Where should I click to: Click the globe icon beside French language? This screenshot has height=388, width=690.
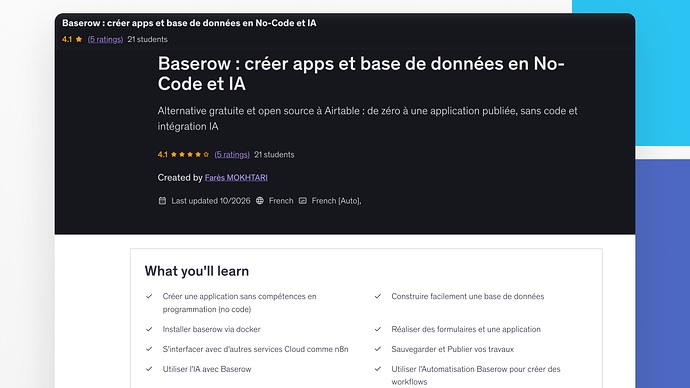click(260, 201)
